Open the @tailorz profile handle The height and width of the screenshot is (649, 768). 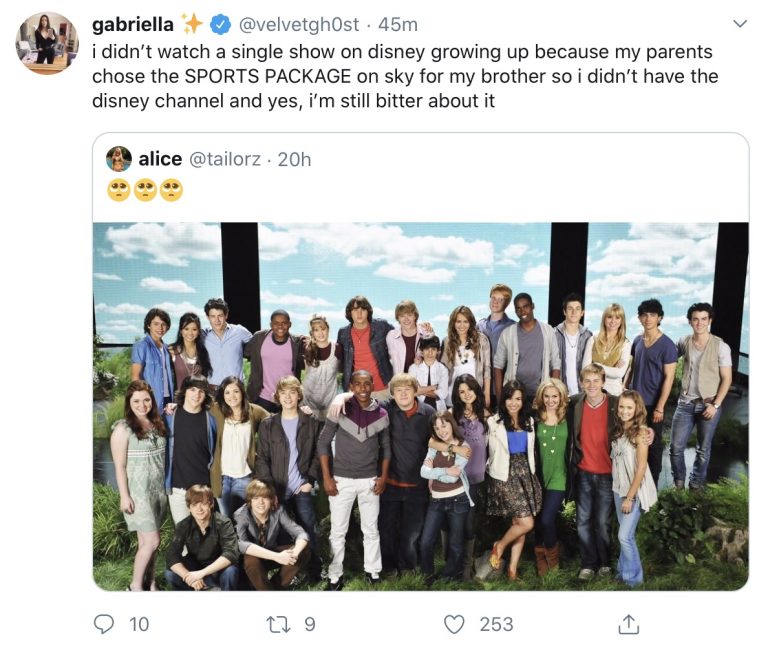coord(225,159)
